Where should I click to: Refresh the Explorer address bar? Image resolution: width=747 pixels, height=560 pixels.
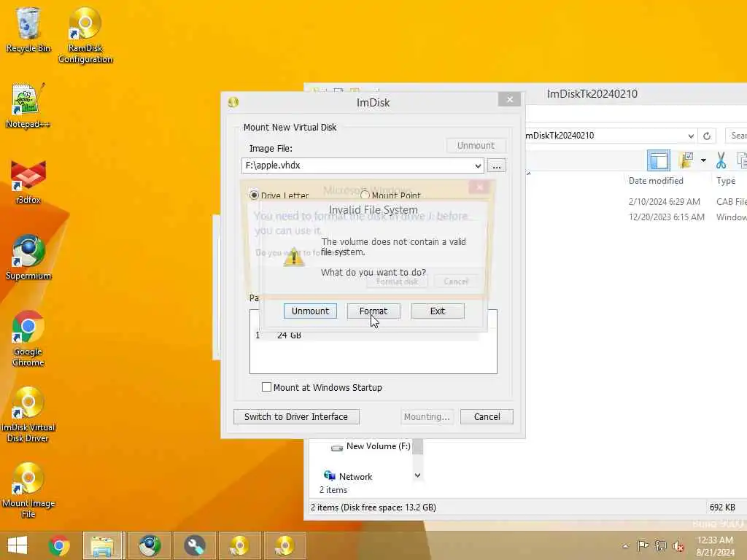pyautogui.click(x=707, y=136)
